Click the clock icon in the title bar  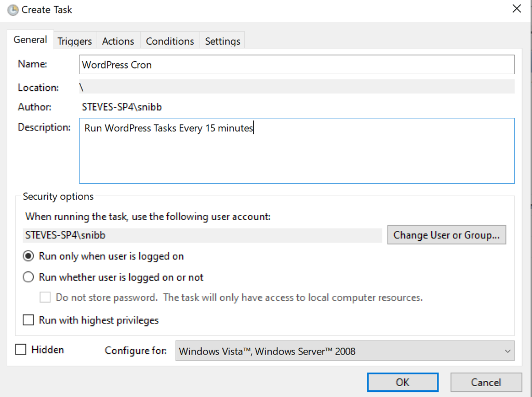[x=12, y=10]
